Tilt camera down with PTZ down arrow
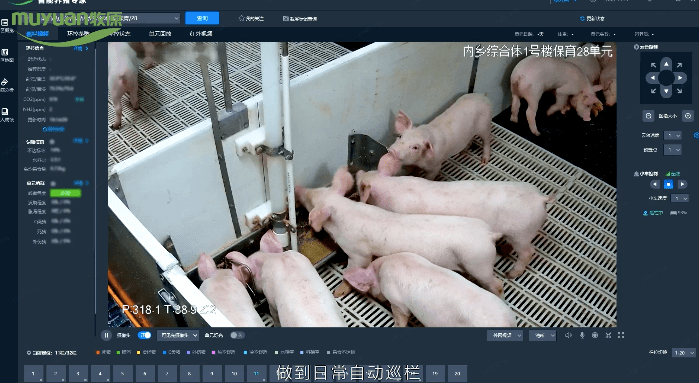Viewport: 699px width, 383px height. pyautogui.click(x=666, y=91)
